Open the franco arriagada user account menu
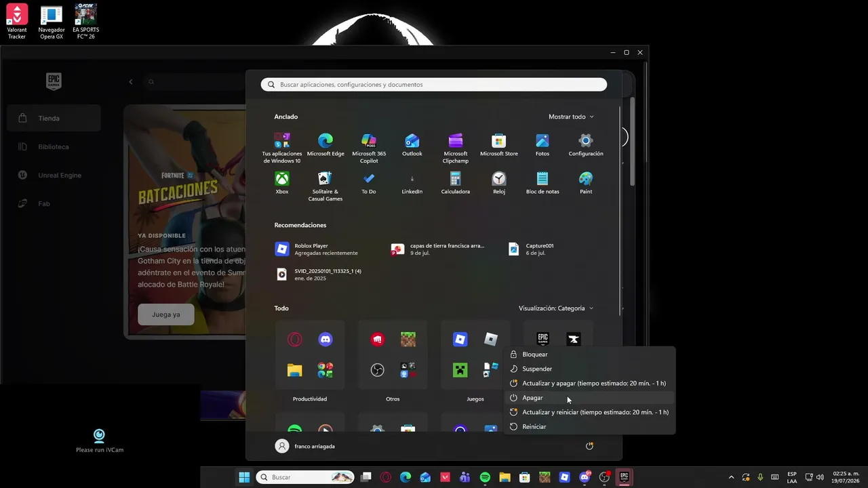Viewport: 868px width, 488px height. click(305, 446)
